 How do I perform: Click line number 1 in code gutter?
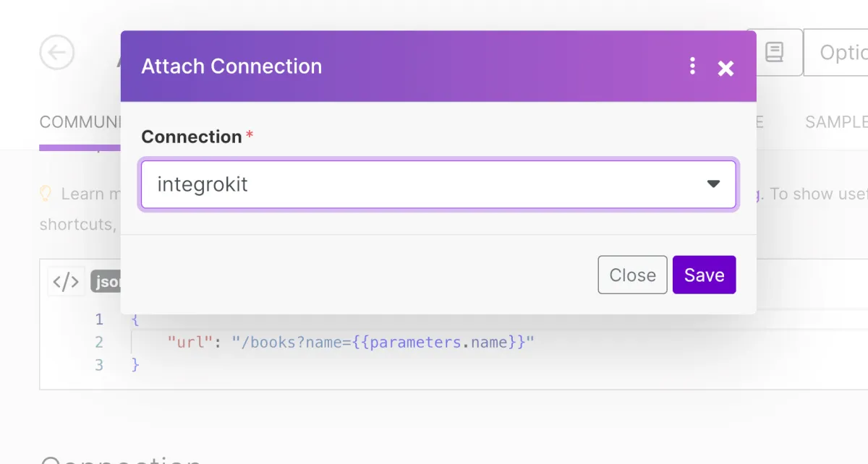tap(99, 319)
